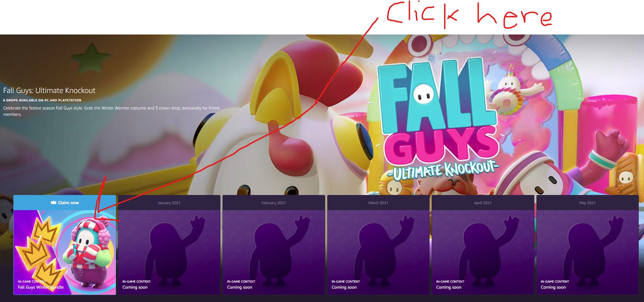Click the Fall Guys: Ultimate Knockout heading
Image resolution: width=644 pixels, height=302 pixels.
pos(49,90)
